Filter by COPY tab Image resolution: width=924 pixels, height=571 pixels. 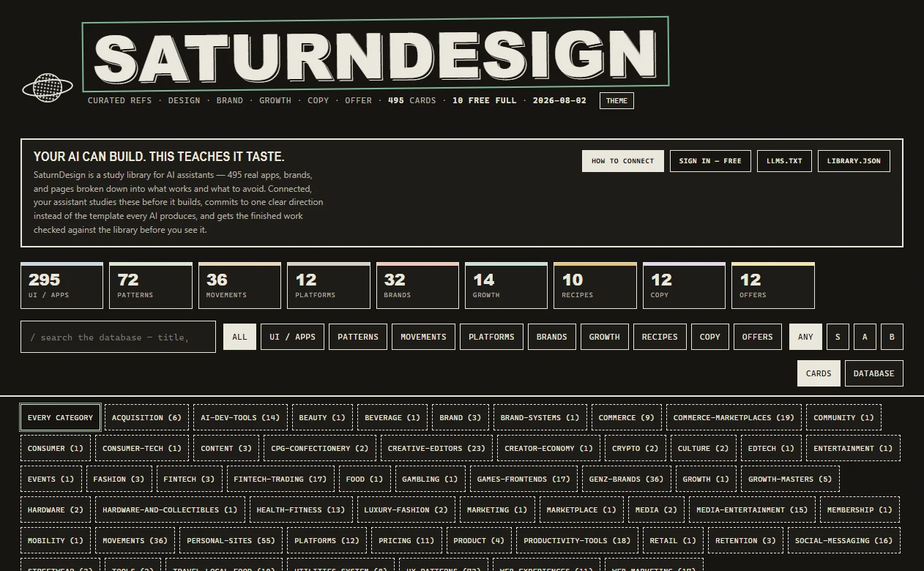pyautogui.click(x=710, y=337)
